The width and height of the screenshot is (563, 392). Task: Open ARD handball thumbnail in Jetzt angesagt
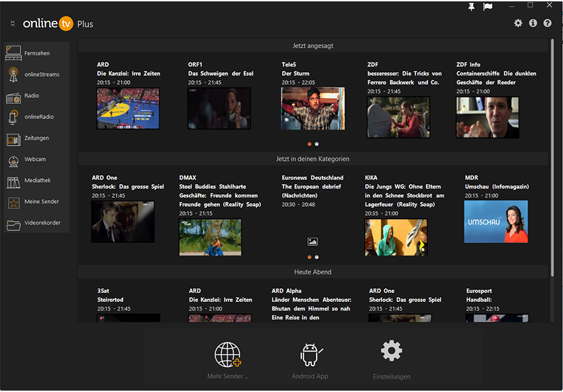pyautogui.click(x=128, y=109)
